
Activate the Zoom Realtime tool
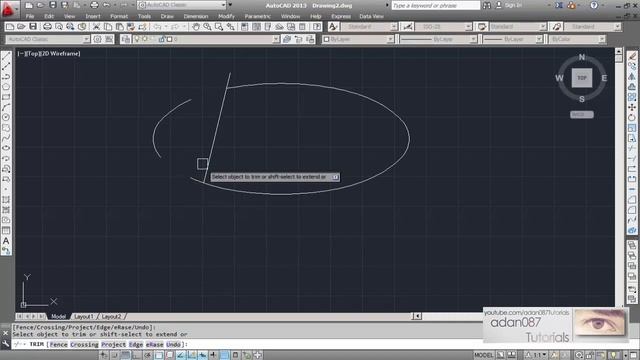(x=207, y=27)
